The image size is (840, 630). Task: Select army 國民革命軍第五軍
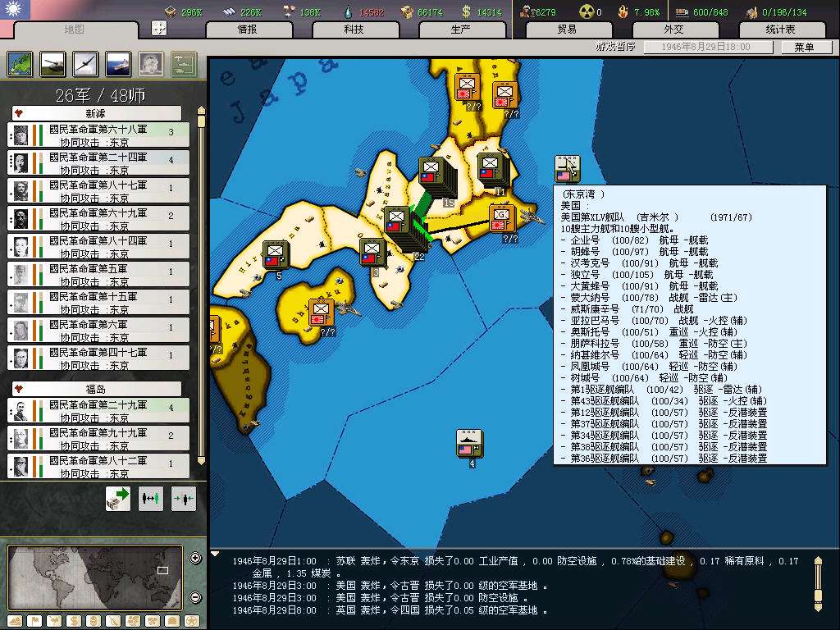(98, 274)
